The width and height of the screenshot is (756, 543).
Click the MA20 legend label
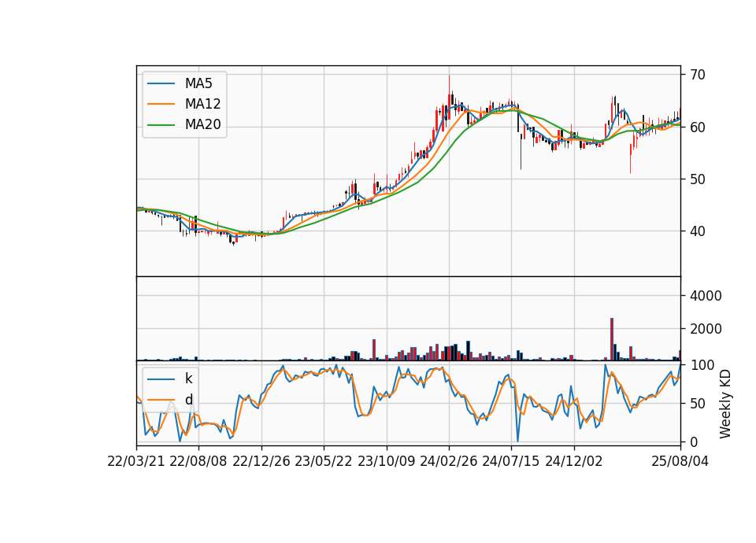[x=202, y=124]
